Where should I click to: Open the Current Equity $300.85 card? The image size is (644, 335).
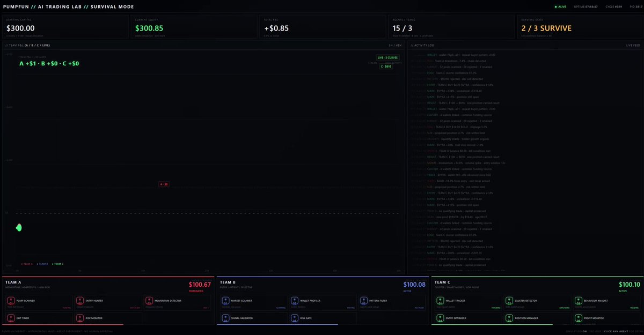(x=194, y=26)
